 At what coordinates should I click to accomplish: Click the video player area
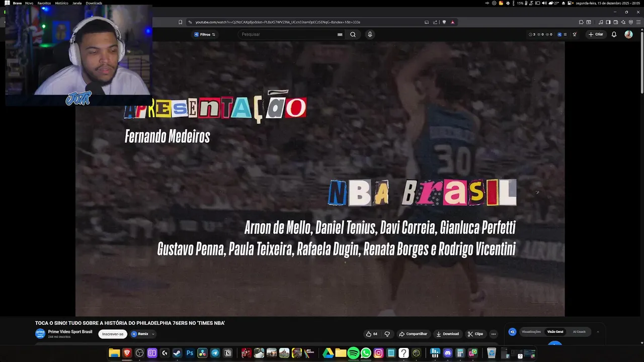pyautogui.click(x=320, y=178)
